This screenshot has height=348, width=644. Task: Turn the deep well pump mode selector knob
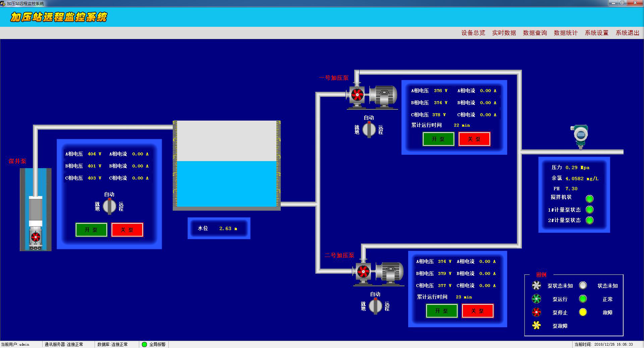point(109,206)
